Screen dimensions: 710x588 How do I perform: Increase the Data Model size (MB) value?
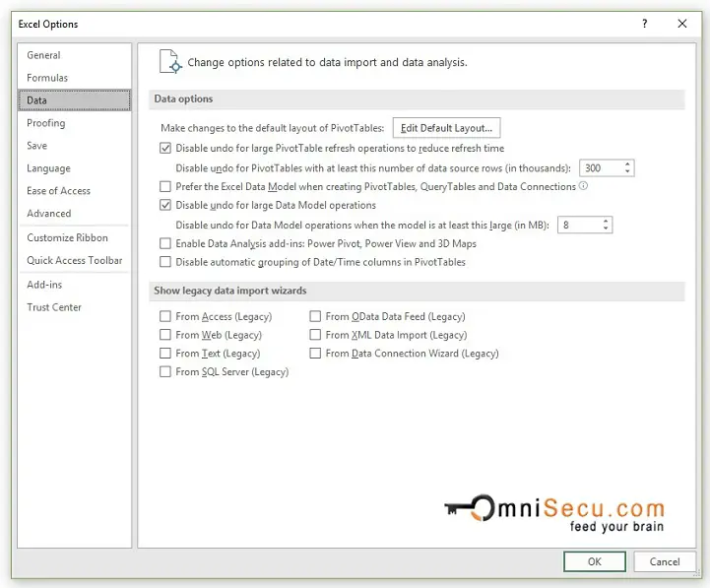(606, 221)
